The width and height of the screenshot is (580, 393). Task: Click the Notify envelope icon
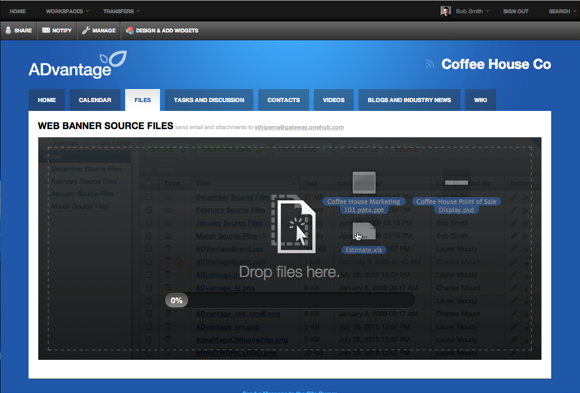[x=46, y=30]
